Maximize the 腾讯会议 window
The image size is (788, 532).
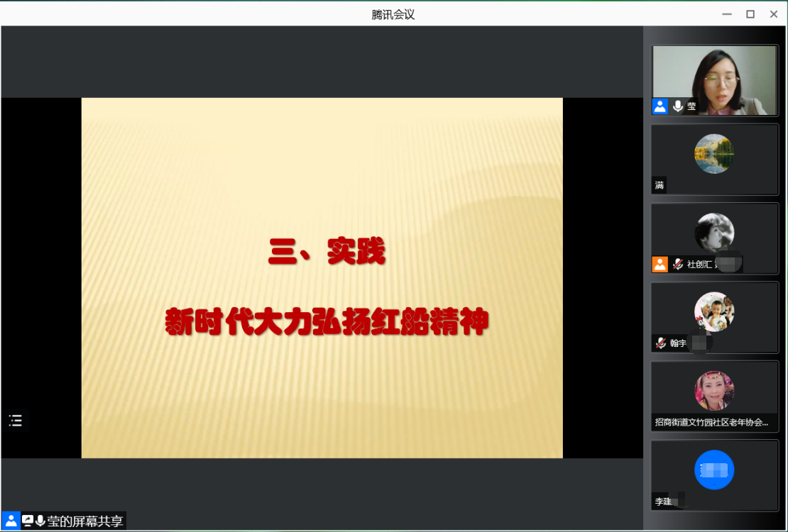coord(750,14)
